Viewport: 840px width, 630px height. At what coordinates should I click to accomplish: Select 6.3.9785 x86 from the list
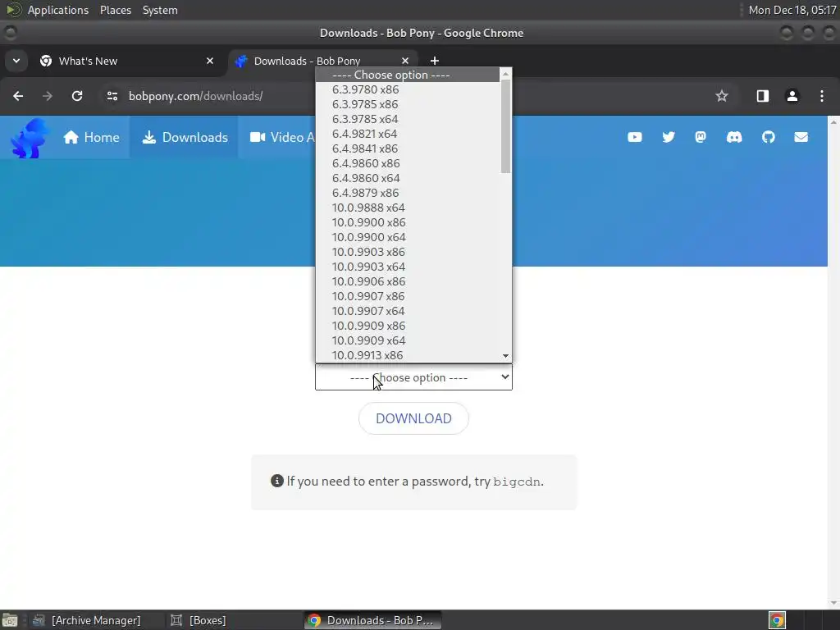(408, 104)
